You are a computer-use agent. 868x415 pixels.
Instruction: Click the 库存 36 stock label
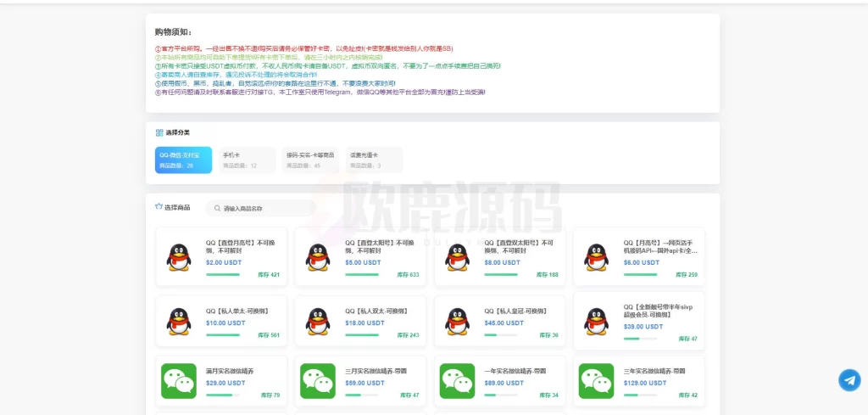click(x=548, y=335)
